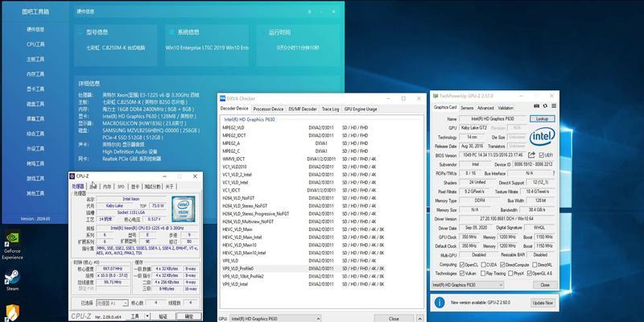
Task: Select 游戏工具 in toolbox sidebar
Action: pyautogui.click(x=35, y=179)
